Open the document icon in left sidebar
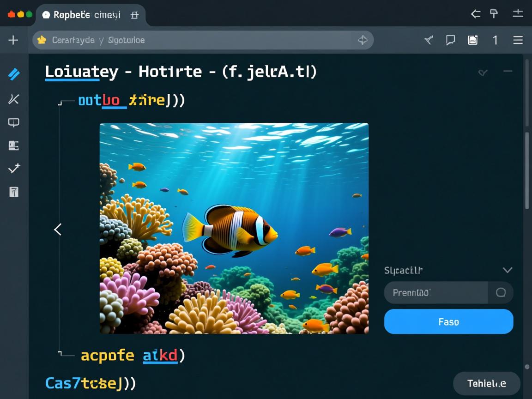 14,192
